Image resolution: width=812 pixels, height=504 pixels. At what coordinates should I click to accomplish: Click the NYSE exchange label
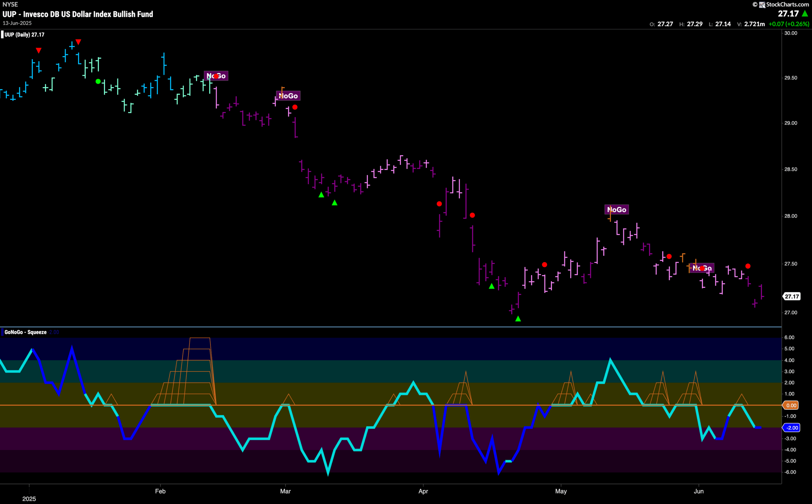click(10, 4)
